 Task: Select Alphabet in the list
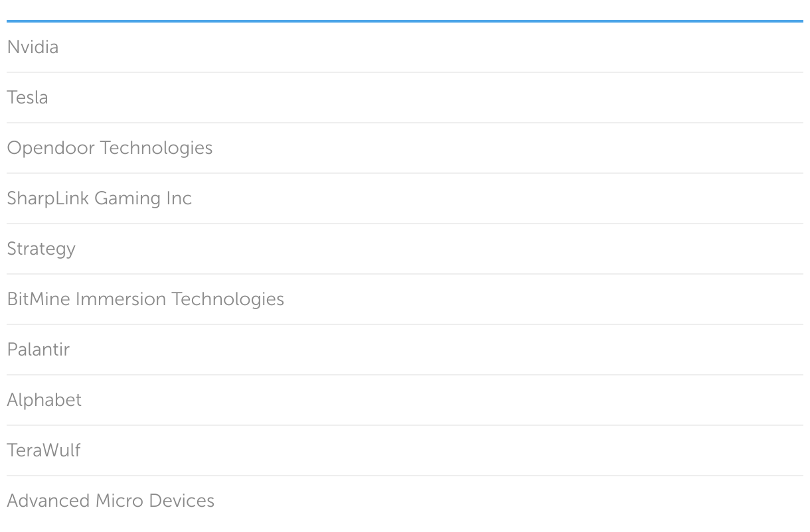pos(44,400)
